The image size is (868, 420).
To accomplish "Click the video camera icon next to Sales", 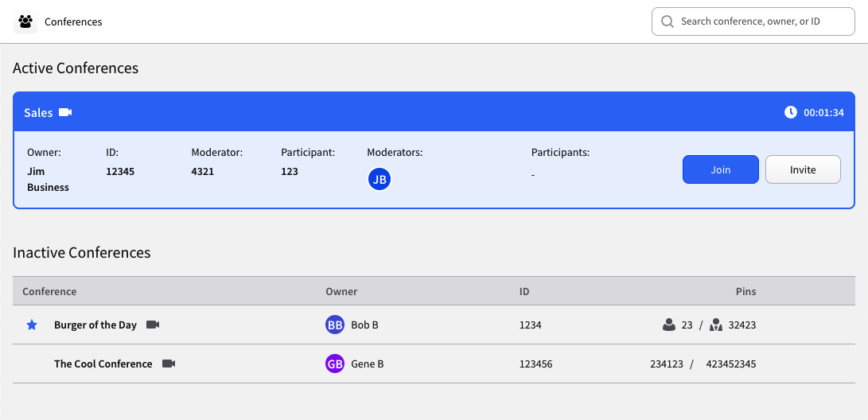I will pyautogui.click(x=65, y=112).
